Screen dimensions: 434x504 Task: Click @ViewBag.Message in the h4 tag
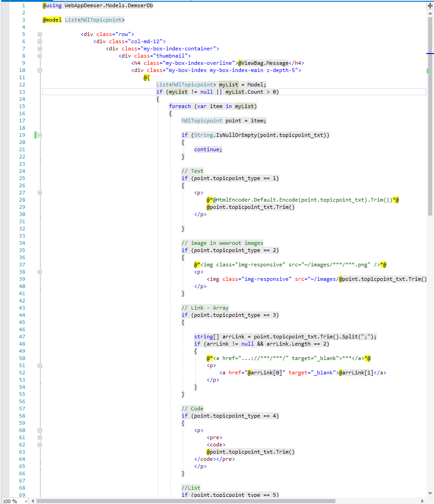[263, 63]
